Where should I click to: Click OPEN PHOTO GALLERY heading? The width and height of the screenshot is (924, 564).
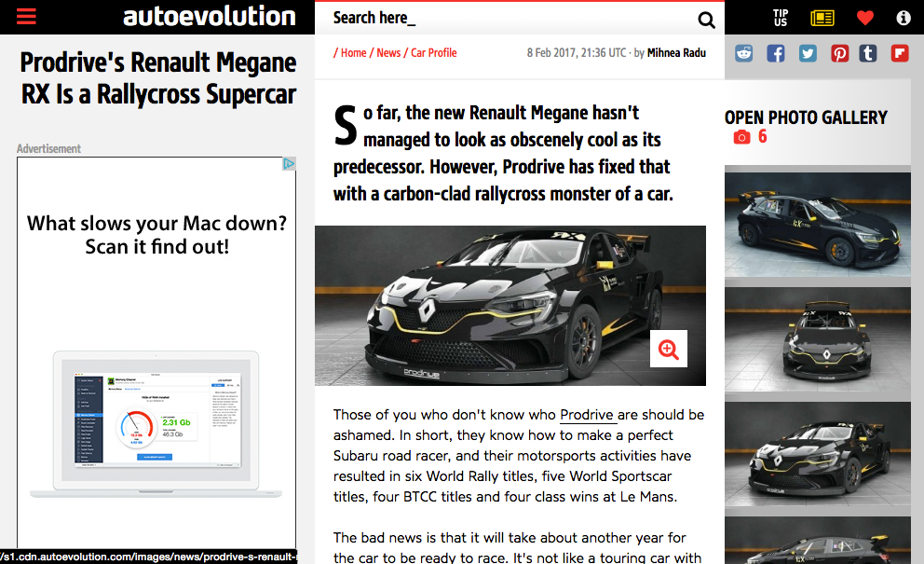pos(806,117)
